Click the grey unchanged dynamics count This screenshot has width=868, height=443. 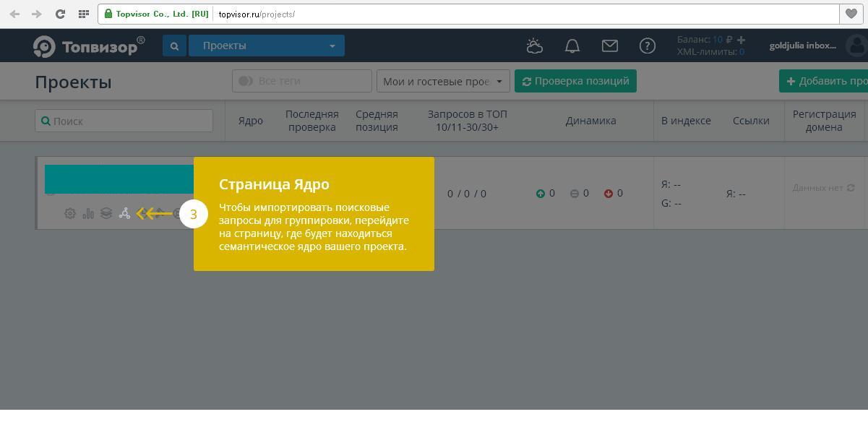pos(580,193)
